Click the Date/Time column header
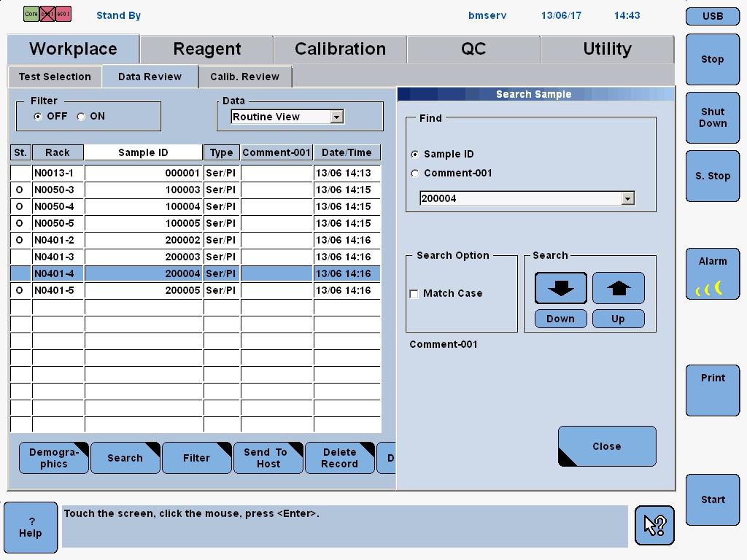 coord(347,153)
